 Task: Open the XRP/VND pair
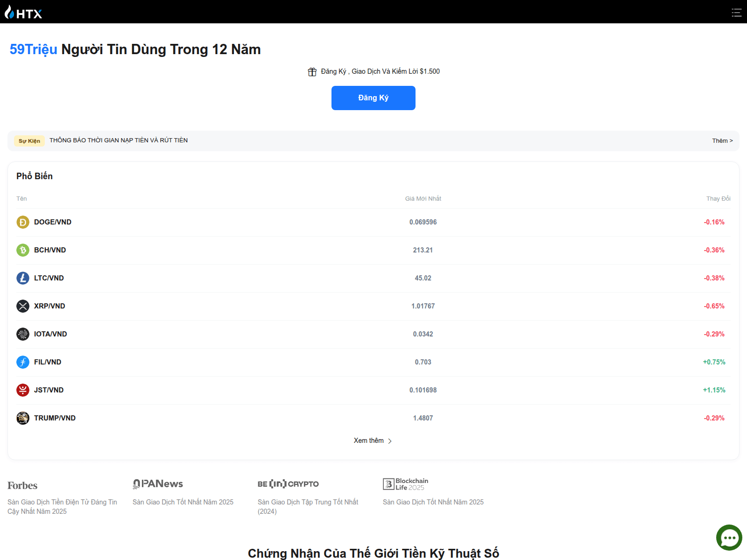point(49,306)
